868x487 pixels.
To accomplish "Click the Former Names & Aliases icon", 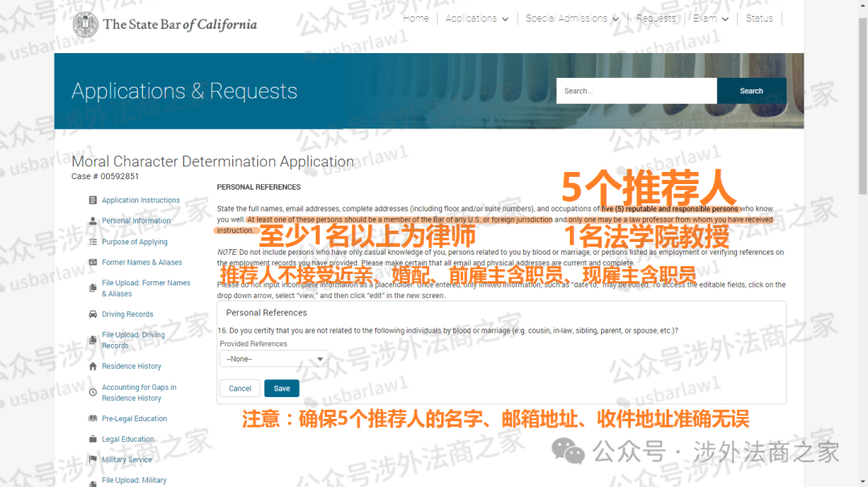I will tap(93, 262).
